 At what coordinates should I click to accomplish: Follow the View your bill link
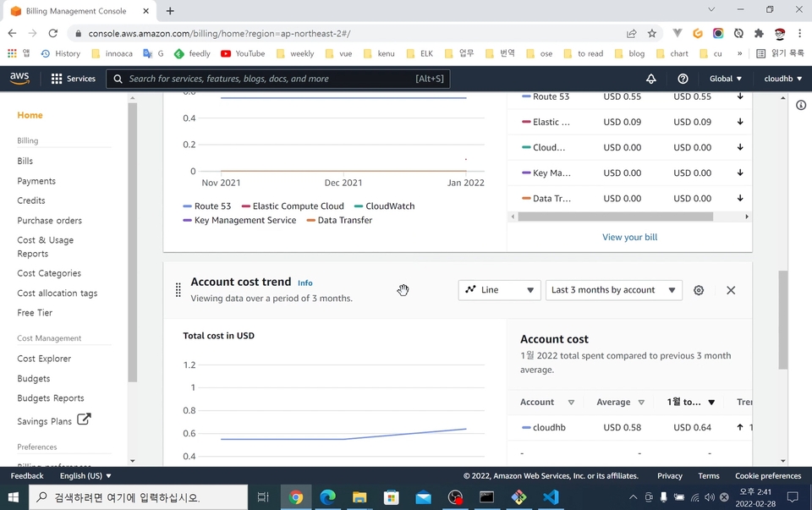(x=629, y=237)
